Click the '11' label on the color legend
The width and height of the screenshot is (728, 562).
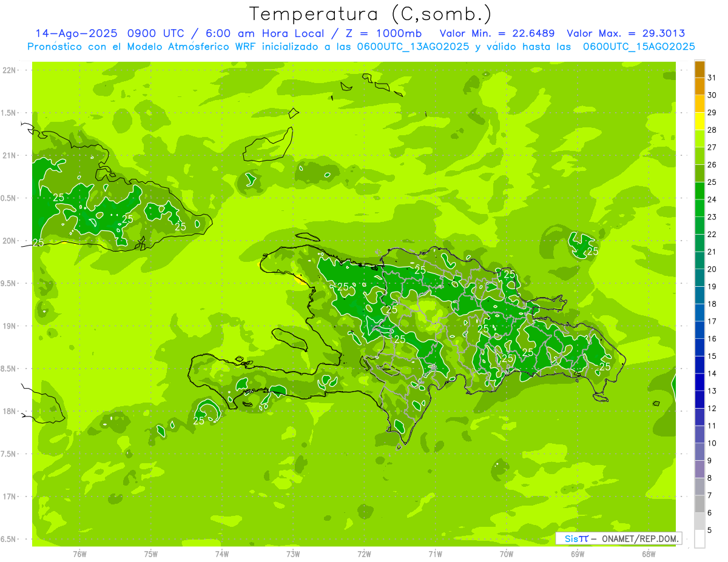[x=712, y=426]
